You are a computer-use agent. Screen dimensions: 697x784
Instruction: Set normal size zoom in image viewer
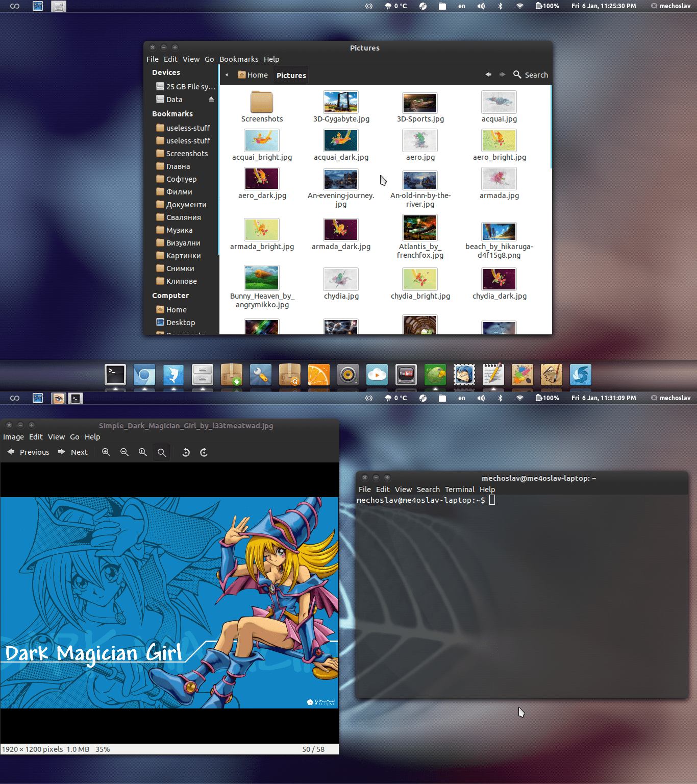point(143,452)
